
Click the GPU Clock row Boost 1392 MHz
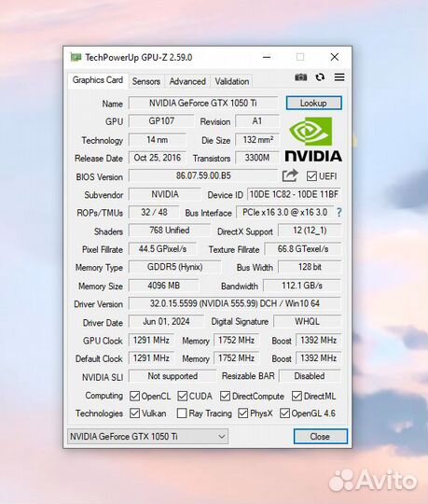(x=319, y=340)
